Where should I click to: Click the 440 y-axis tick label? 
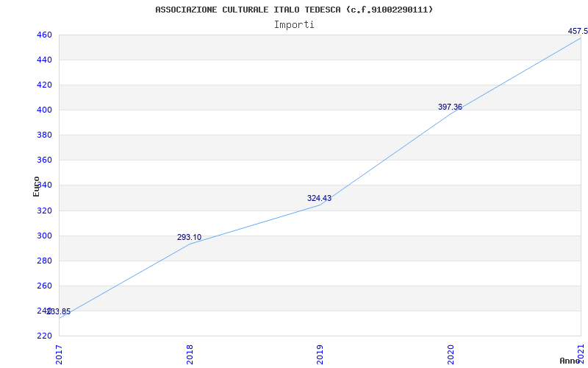(44, 60)
